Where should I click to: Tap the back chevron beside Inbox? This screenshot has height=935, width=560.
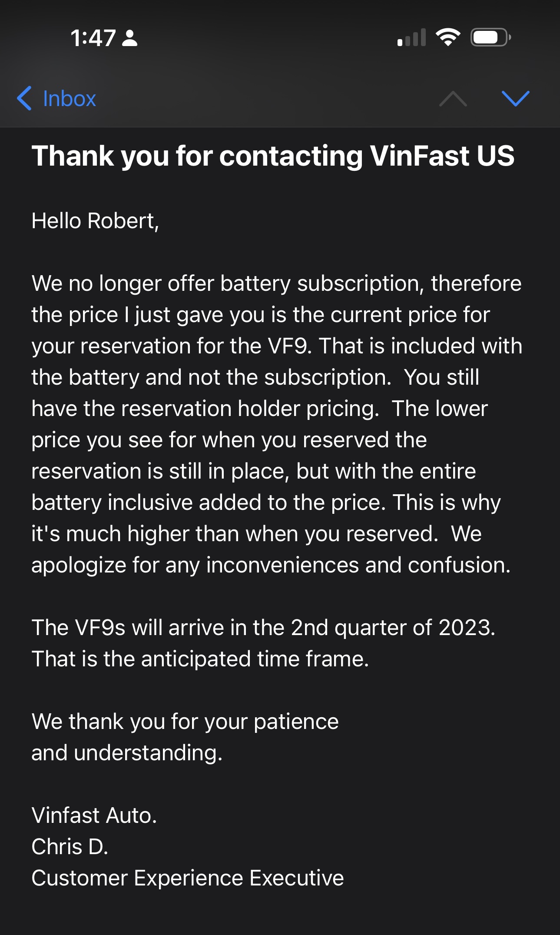(24, 98)
